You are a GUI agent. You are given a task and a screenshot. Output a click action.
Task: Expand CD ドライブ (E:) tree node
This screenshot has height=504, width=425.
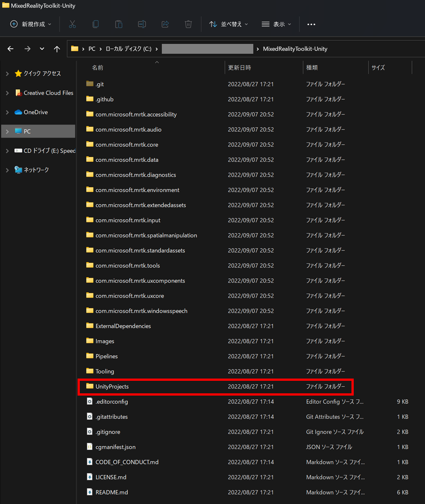pos(8,151)
